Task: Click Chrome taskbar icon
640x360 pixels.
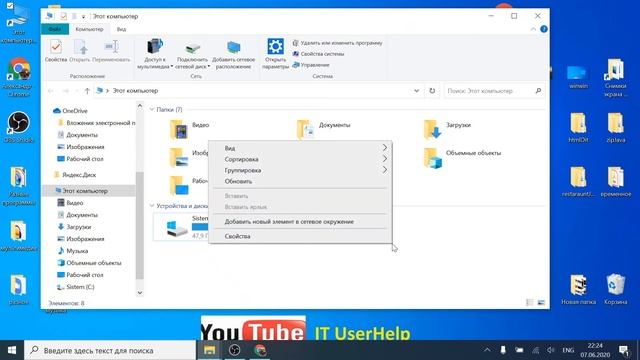Action: pyautogui.click(x=260, y=350)
